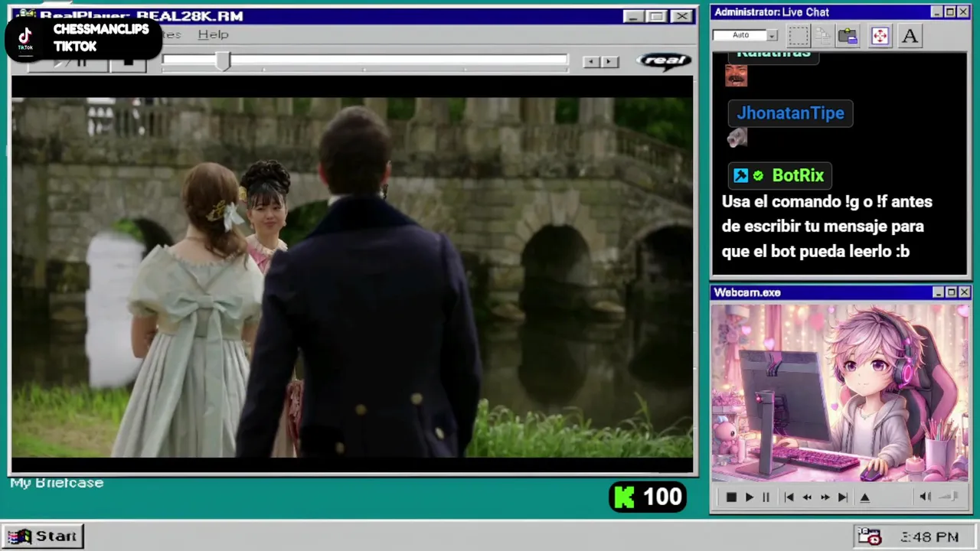Open the Start menu
The image size is (980, 551).
(43, 536)
